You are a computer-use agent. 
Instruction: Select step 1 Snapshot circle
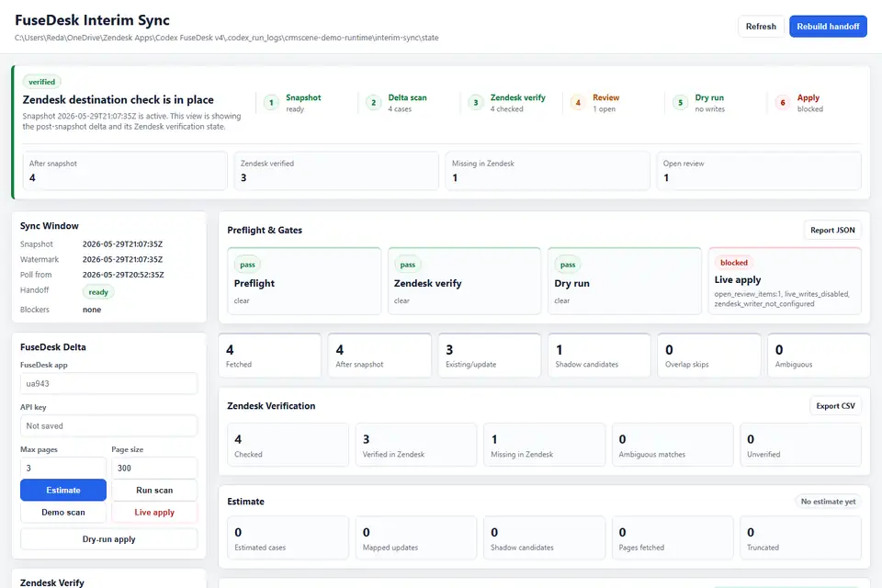(x=271, y=102)
